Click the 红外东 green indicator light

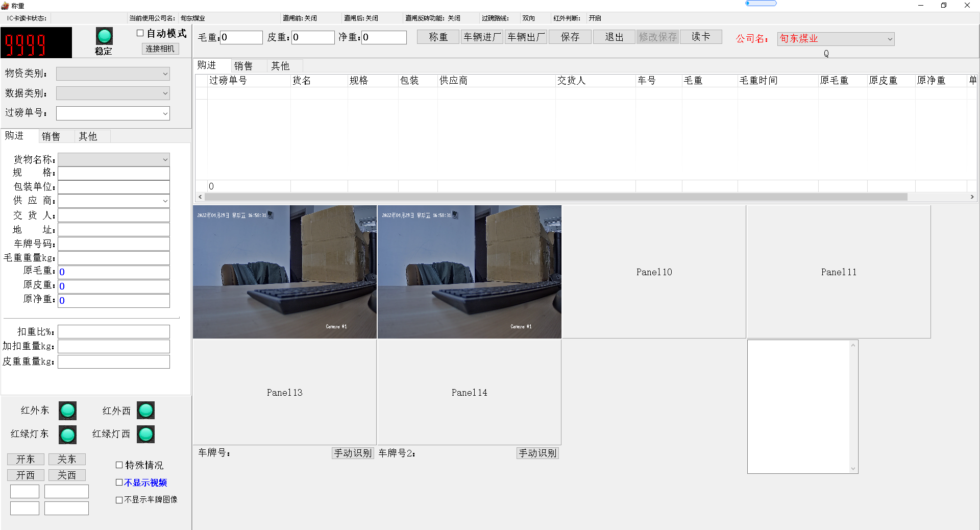tap(67, 411)
